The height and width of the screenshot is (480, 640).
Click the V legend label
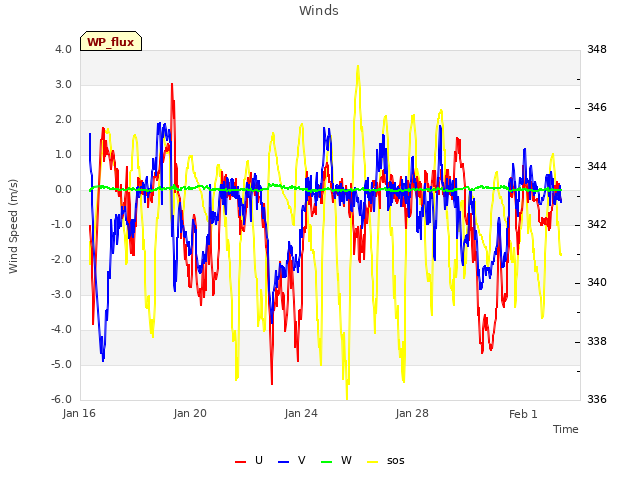tap(302, 460)
